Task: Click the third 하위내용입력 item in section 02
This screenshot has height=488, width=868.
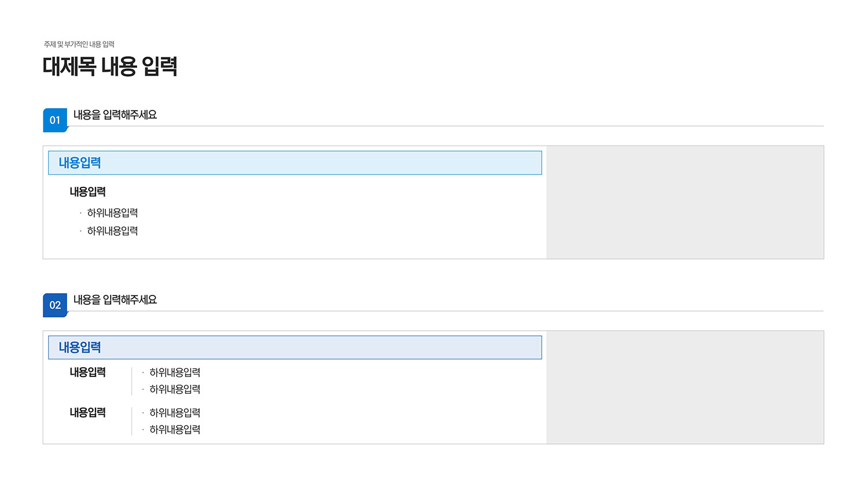Action: [175, 413]
